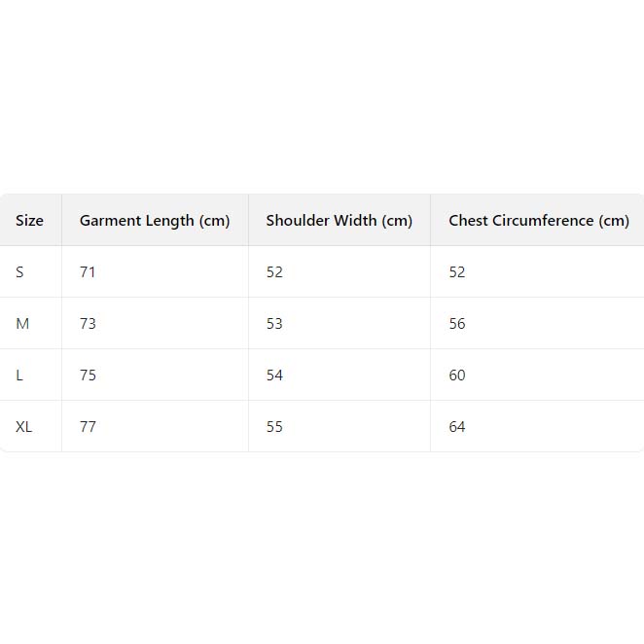Click the S size row label
The image size is (644, 644).
coord(19,272)
